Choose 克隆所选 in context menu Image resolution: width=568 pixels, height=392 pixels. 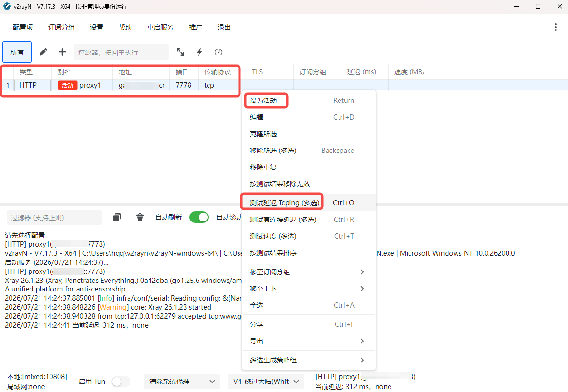(309, 134)
